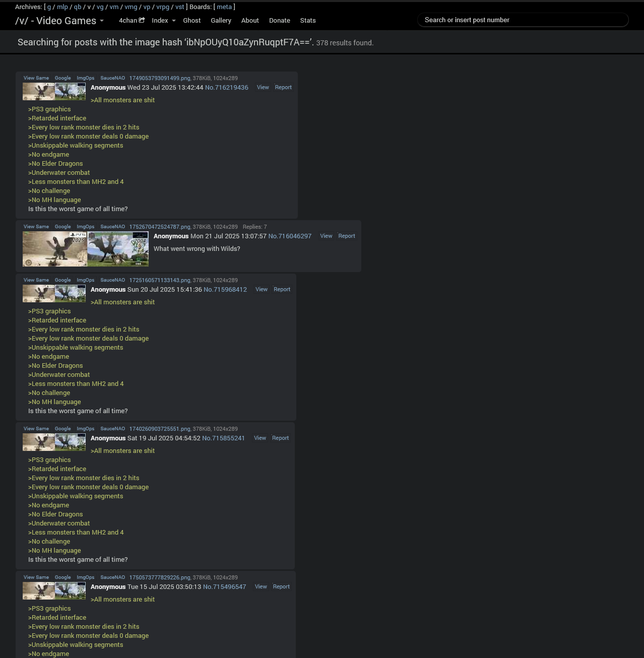Open file 1740260903725551.png
The width and height of the screenshot is (644, 658).
coord(160,429)
